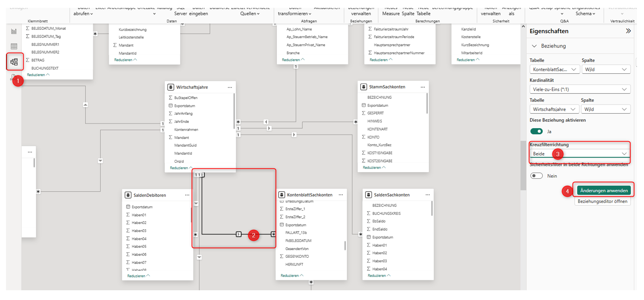Open options of the collapsed left table
The height and width of the screenshot is (300, 644).
[30, 152]
